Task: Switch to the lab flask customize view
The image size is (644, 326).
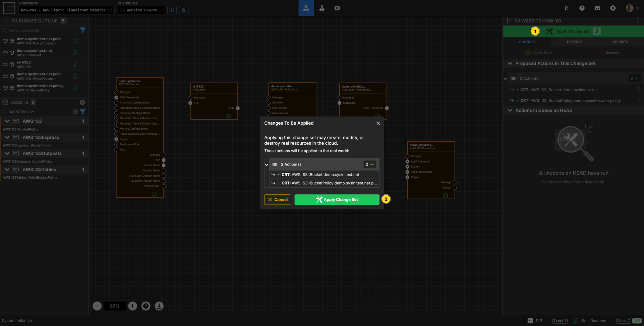Action: (322, 8)
